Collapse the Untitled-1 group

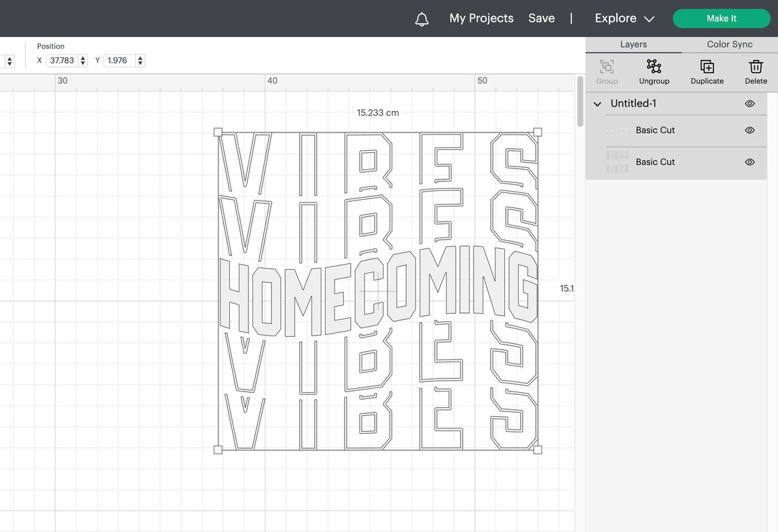tap(596, 104)
